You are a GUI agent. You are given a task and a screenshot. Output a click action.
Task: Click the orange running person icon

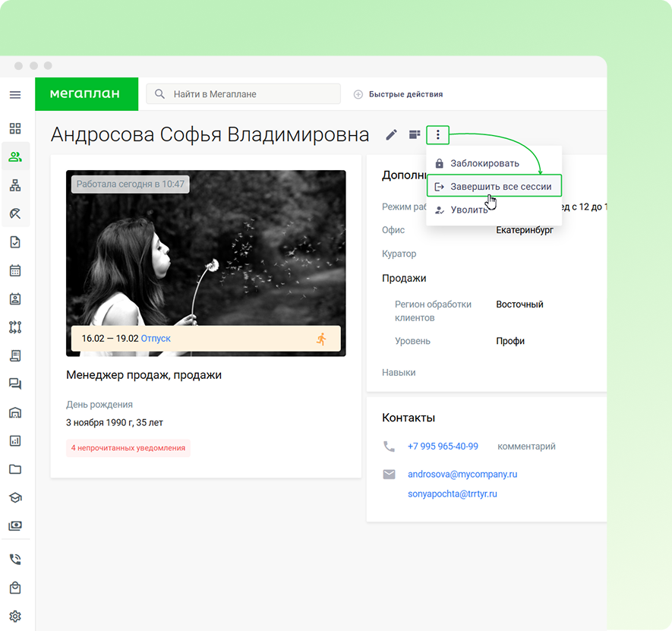321,339
